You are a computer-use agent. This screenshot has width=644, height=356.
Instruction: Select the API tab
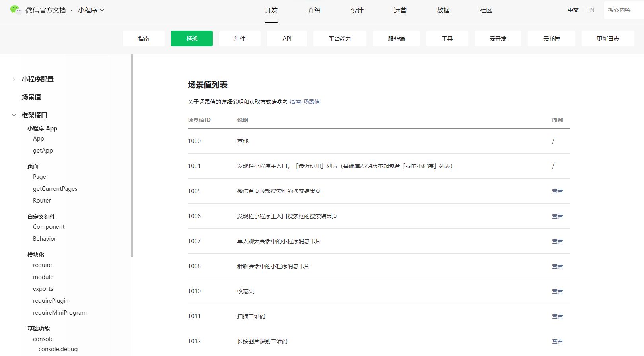[x=287, y=39]
